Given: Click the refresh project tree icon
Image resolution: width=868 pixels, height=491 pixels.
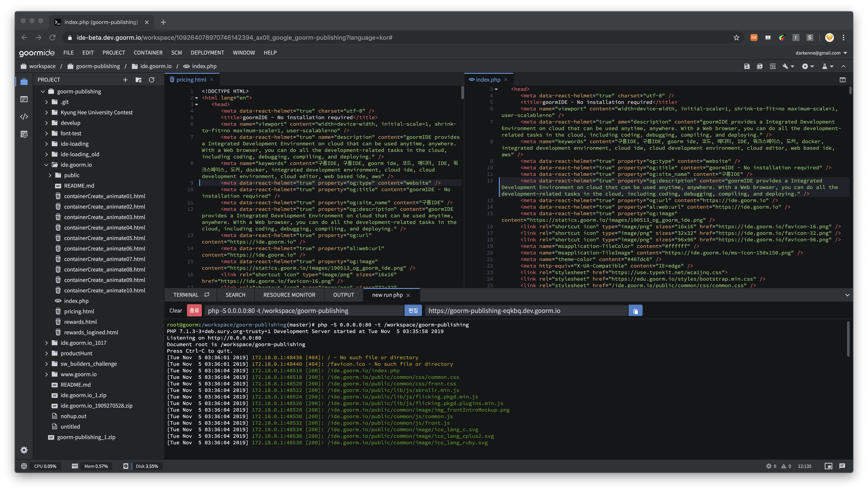Looking at the screenshot, I should coord(152,80).
